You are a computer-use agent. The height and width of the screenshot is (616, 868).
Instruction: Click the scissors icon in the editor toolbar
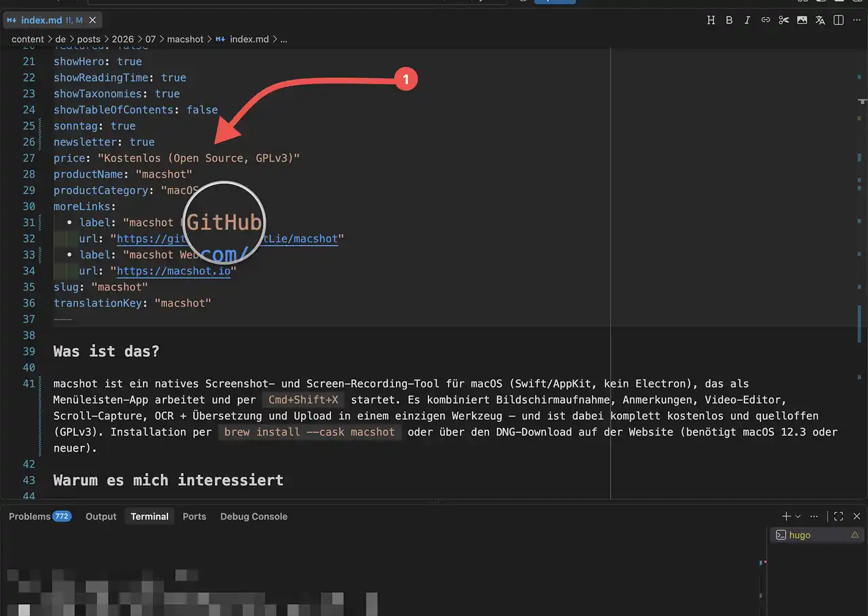[784, 20]
